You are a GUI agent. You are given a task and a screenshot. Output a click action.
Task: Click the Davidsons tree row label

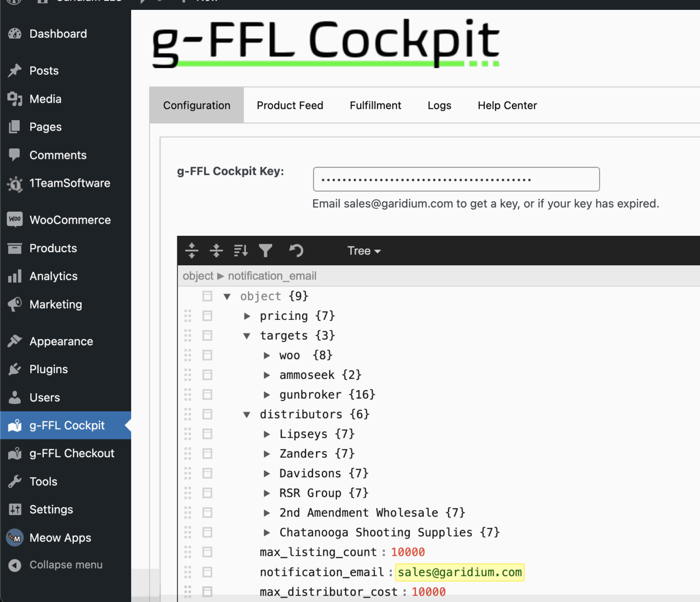(x=310, y=473)
